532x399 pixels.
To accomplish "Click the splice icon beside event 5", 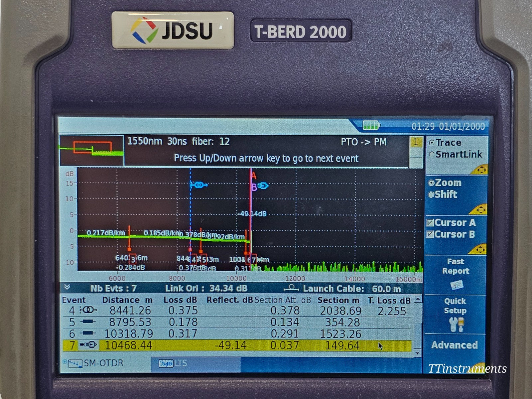I will click(x=88, y=322).
